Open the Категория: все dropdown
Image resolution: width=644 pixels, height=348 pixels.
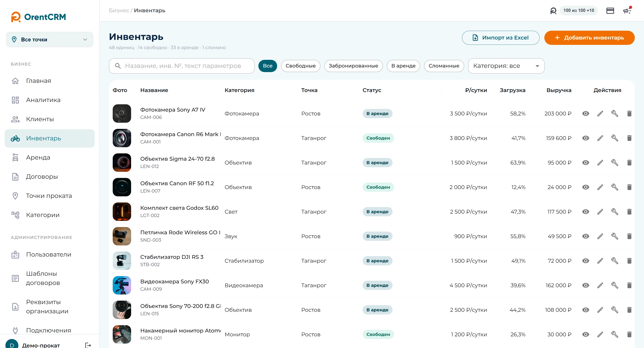click(506, 66)
